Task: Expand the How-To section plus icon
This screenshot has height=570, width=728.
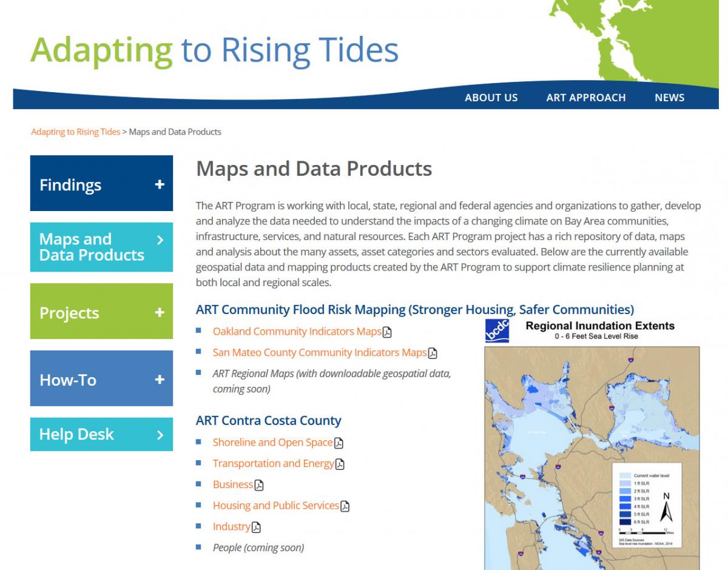Action: (x=160, y=380)
